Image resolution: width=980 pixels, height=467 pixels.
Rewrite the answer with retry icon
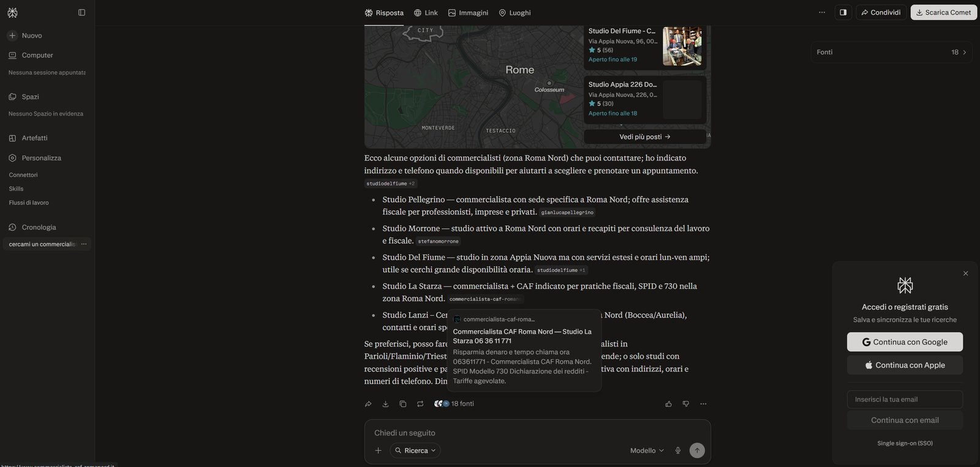420,404
